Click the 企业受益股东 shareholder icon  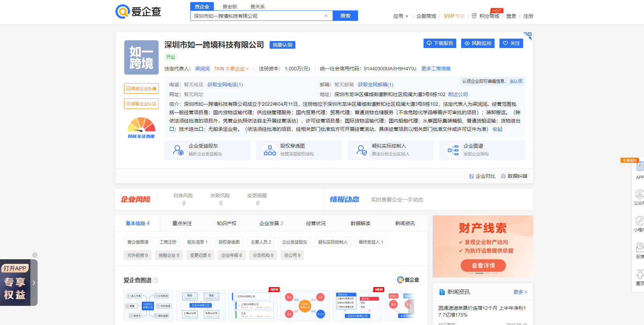tap(179, 150)
